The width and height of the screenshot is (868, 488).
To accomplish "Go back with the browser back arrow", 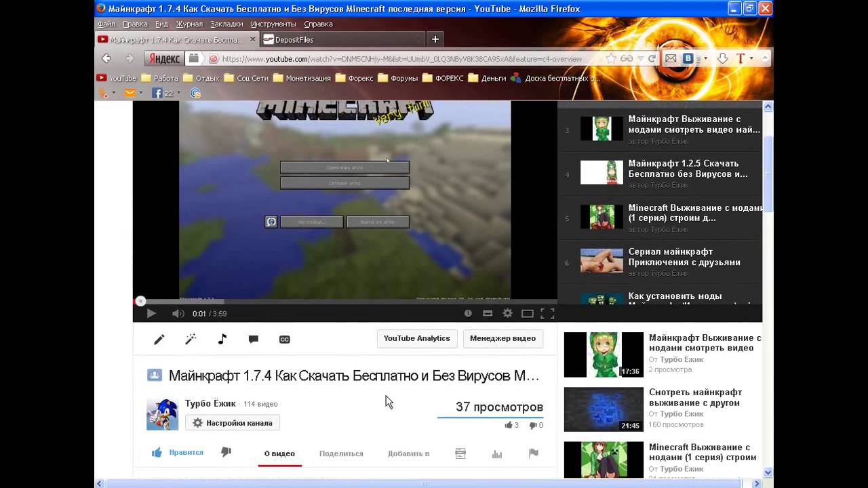I will (x=106, y=58).
